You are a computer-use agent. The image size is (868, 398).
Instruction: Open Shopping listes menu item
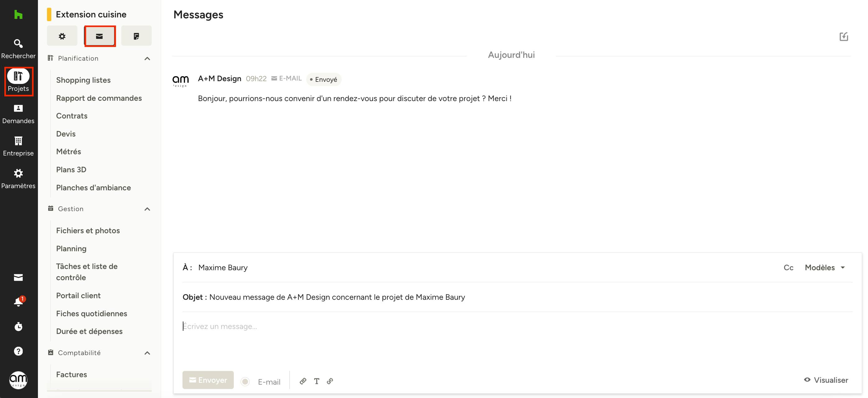pyautogui.click(x=83, y=80)
